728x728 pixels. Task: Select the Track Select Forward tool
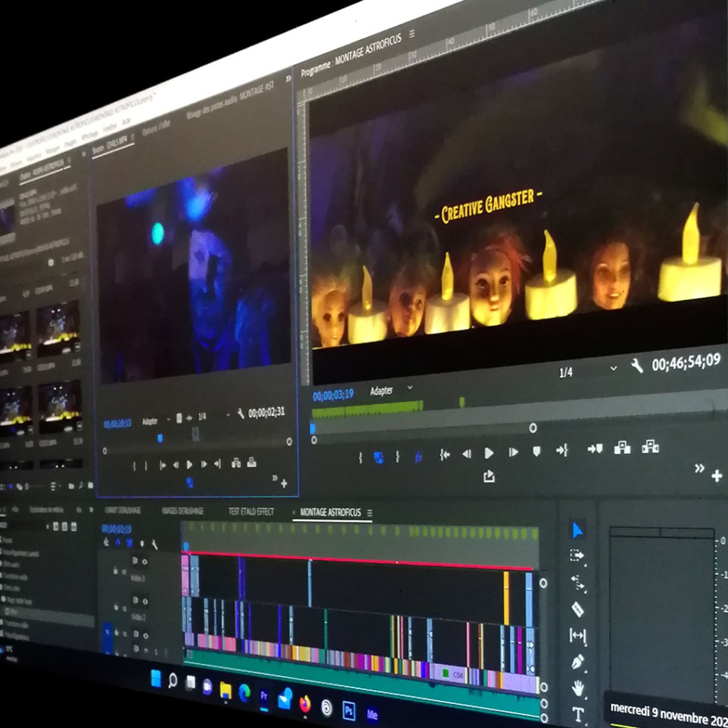[x=577, y=555]
